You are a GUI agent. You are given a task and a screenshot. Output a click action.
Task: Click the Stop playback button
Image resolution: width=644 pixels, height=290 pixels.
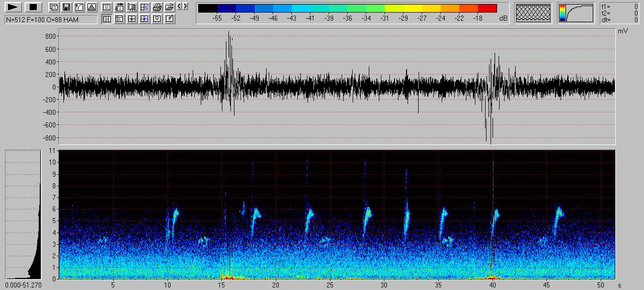[x=33, y=8]
